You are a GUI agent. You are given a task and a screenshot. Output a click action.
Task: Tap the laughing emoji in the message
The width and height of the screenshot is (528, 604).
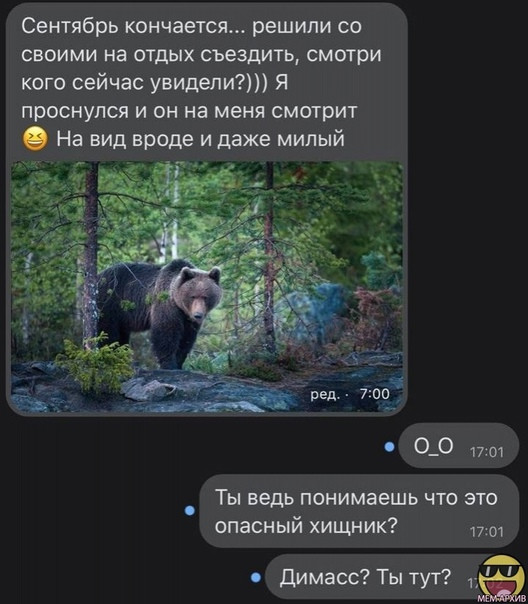pyautogui.click(x=35, y=139)
